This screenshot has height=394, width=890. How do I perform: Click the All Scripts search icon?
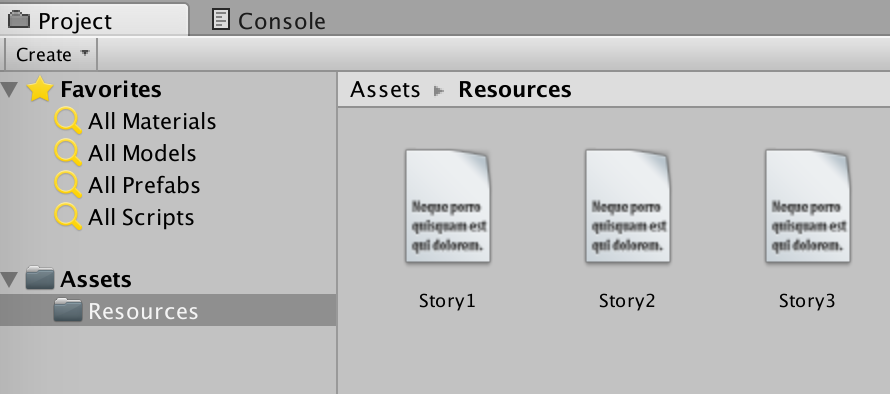[x=68, y=217]
